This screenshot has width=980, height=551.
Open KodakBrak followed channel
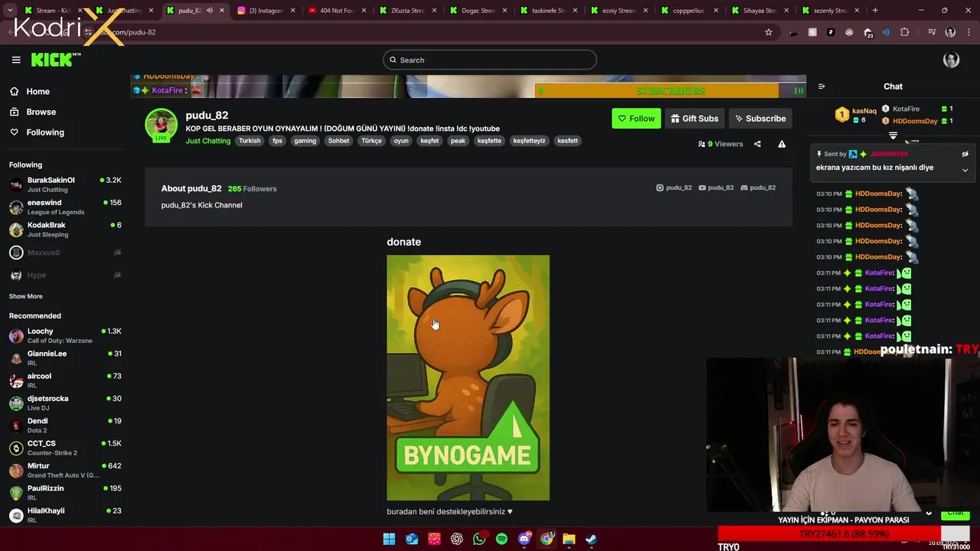point(65,230)
